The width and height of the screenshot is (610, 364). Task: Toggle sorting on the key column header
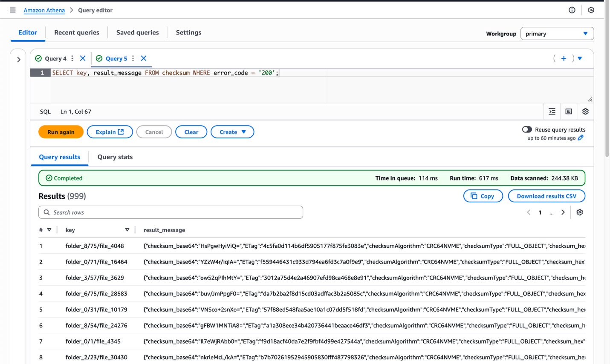[x=127, y=229]
